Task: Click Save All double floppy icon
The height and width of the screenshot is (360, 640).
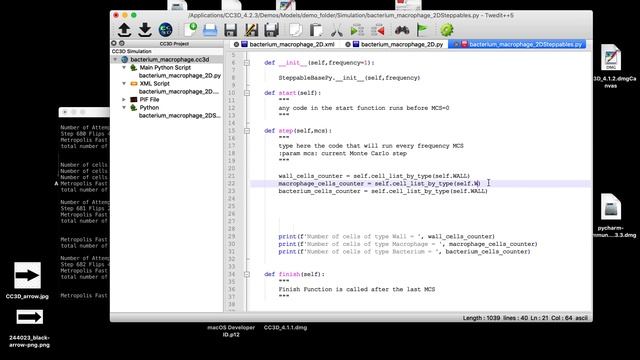Action: coord(271,30)
